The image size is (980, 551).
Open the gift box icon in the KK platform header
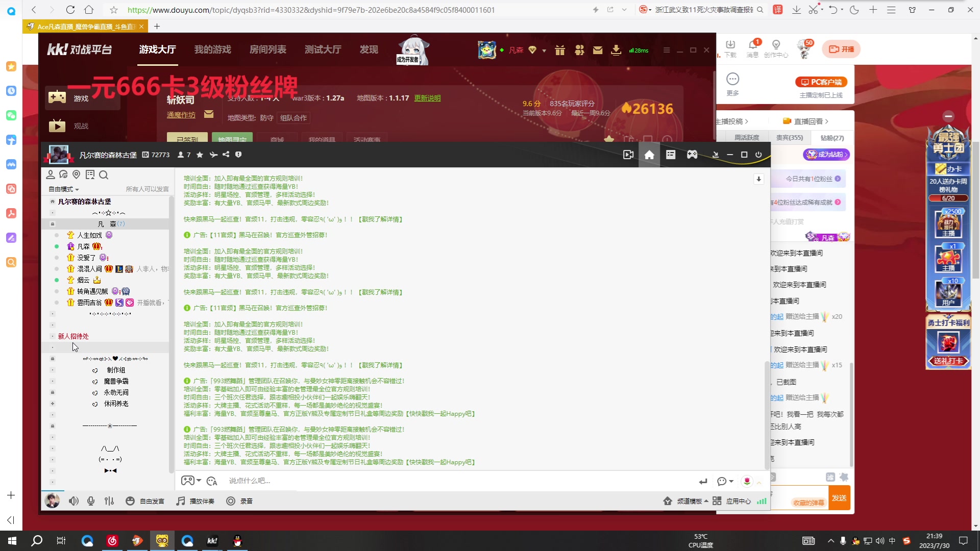tap(560, 50)
